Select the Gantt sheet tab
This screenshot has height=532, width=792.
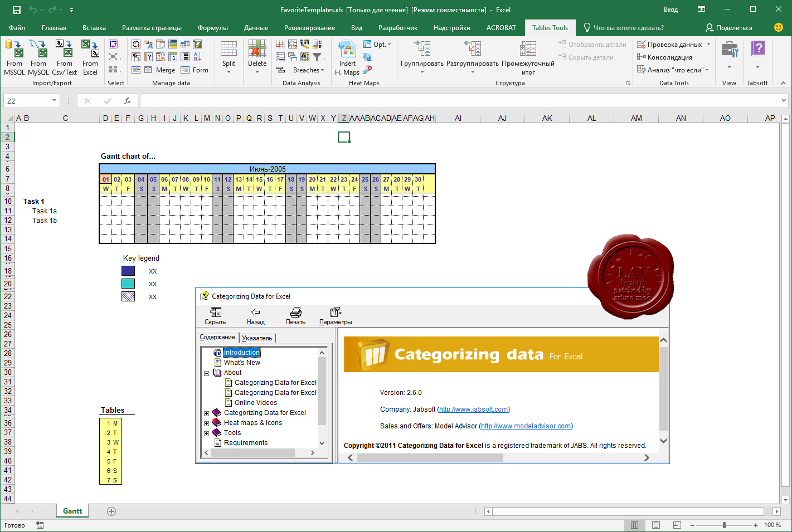72,511
